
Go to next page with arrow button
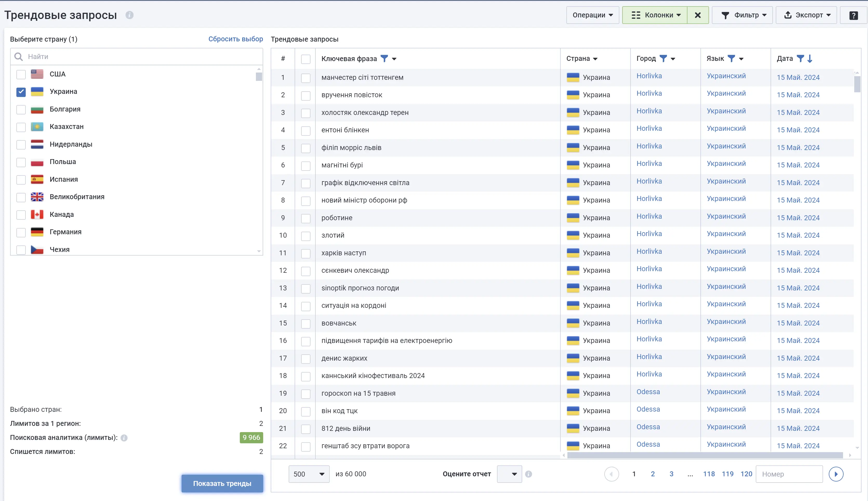[x=836, y=474]
